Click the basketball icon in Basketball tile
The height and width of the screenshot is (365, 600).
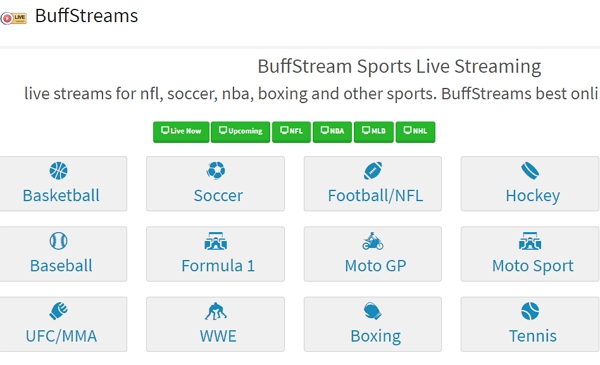59,171
